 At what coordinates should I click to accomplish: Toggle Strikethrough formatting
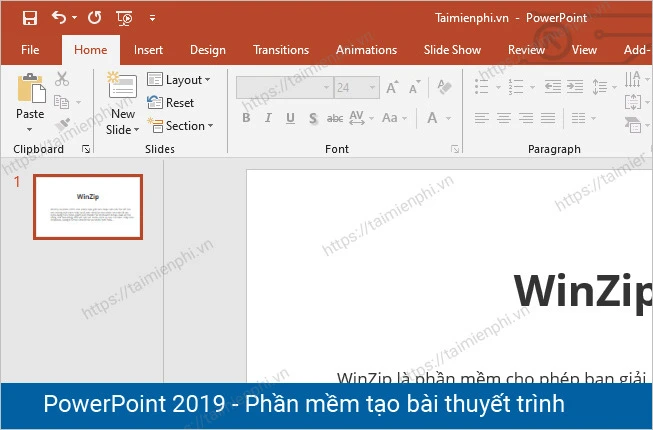point(335,119)
